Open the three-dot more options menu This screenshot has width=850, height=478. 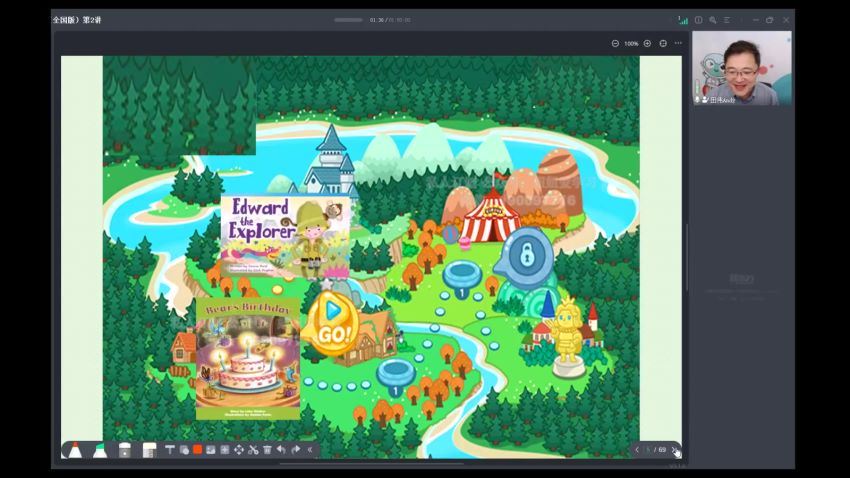coord(678,43)
